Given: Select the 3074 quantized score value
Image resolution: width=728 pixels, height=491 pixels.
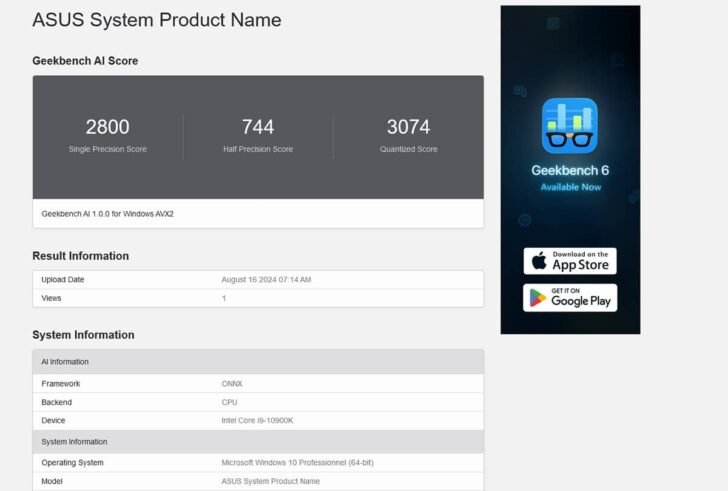Looking at the screenshot, I should [409, 127].
